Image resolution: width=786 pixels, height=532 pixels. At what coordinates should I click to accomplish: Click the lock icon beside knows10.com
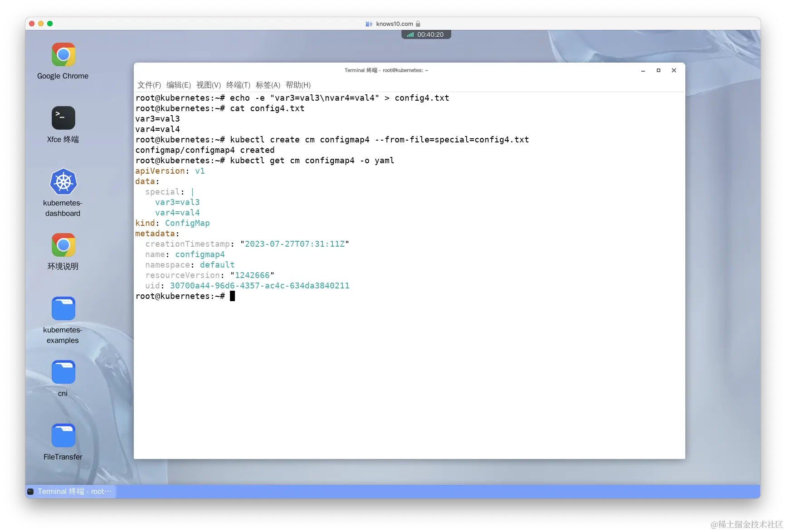point(418,24)
